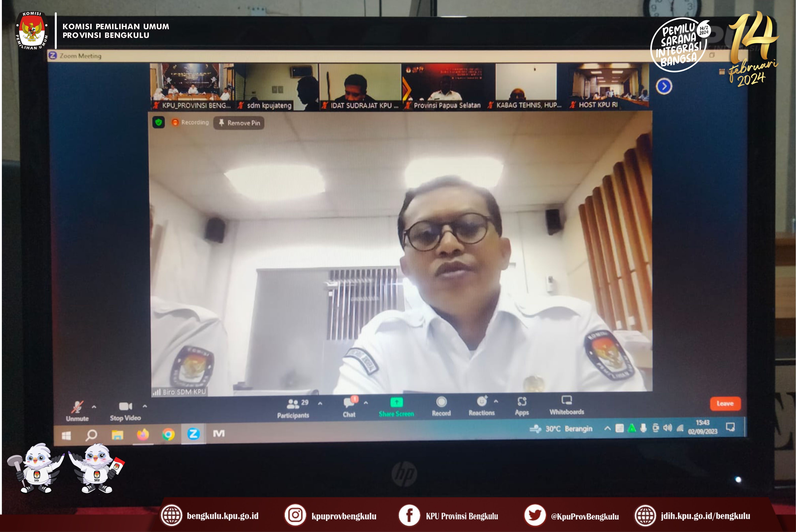The width and height of the screenshot is (796, 532).
Task: Open Chrome from the Windows taskbar
Action: point(168,434)
